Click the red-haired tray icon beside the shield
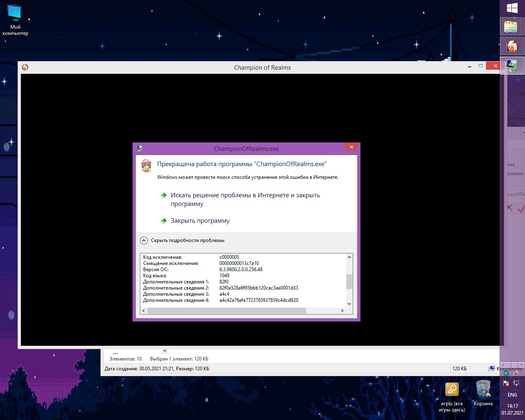Viewport: 525px width, 420px height. [x=516, y=373]
